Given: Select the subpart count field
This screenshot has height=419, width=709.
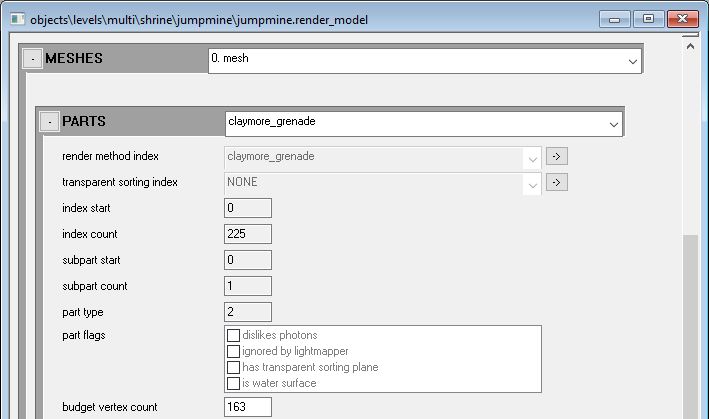Looking at the screenshot, I should (248, 286).
